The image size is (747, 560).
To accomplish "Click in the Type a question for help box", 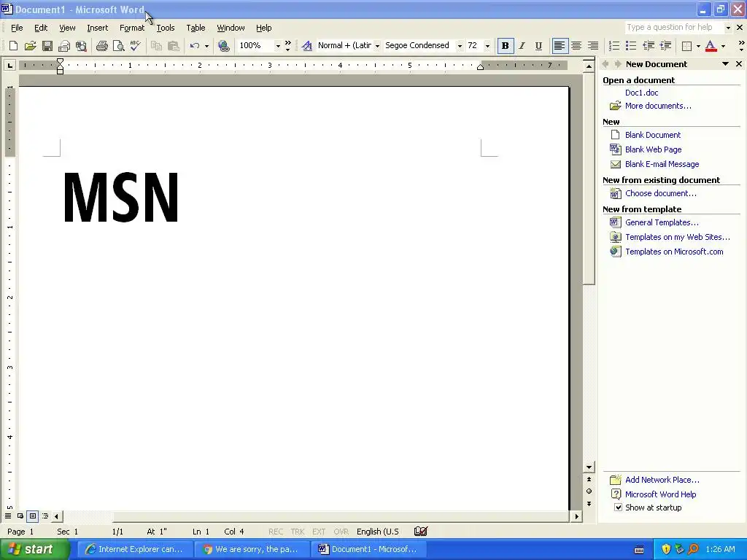I will click(673, 28).
